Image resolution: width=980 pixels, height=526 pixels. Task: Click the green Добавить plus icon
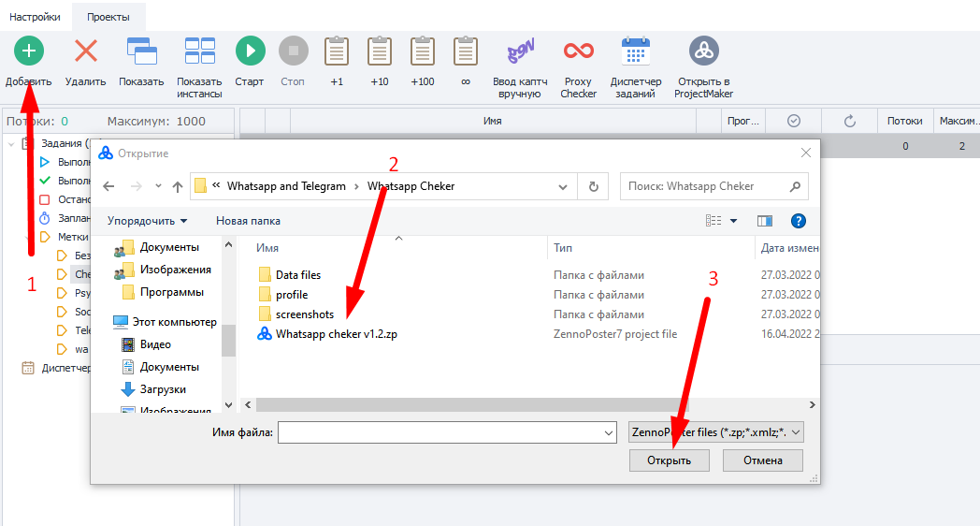tap(29, 51)
